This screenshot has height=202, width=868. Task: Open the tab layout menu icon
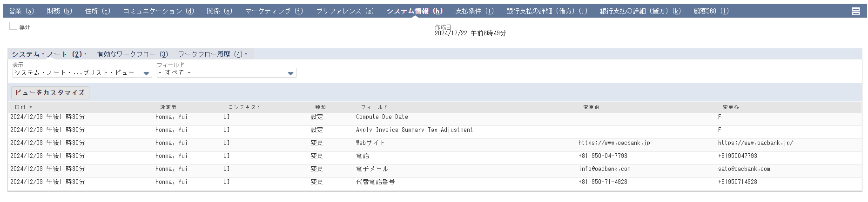coord(855,11)
